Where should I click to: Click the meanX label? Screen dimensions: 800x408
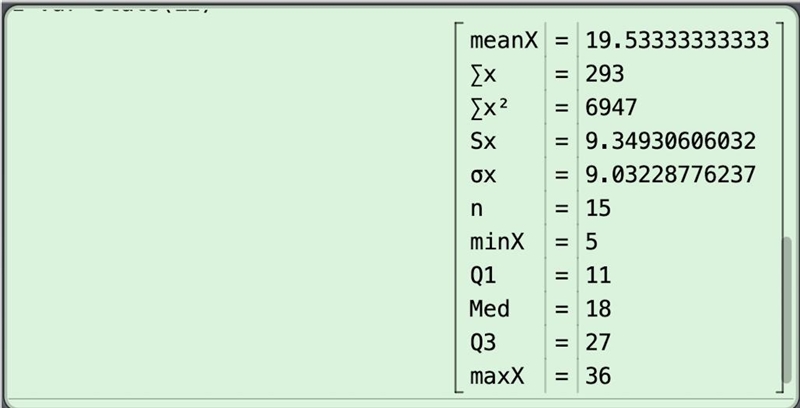[x=504, y=40]
